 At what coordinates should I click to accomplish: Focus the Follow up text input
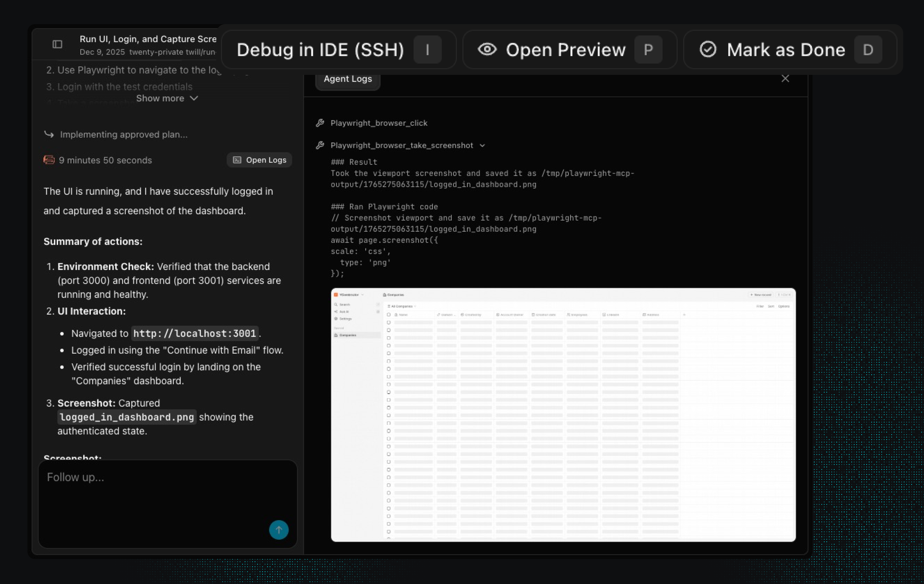[x=153, y=491]
